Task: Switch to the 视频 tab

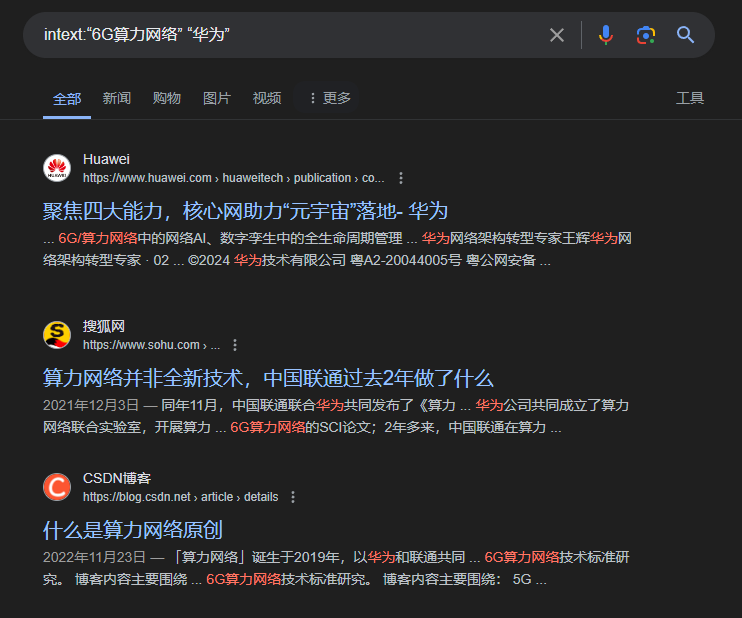Action: click(267, 98)
